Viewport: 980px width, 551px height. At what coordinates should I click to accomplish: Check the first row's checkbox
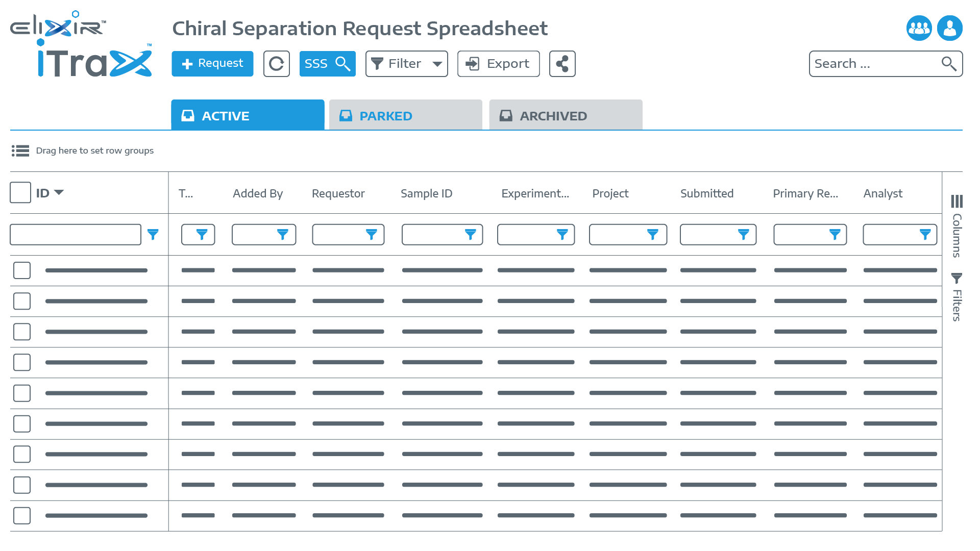22,270
